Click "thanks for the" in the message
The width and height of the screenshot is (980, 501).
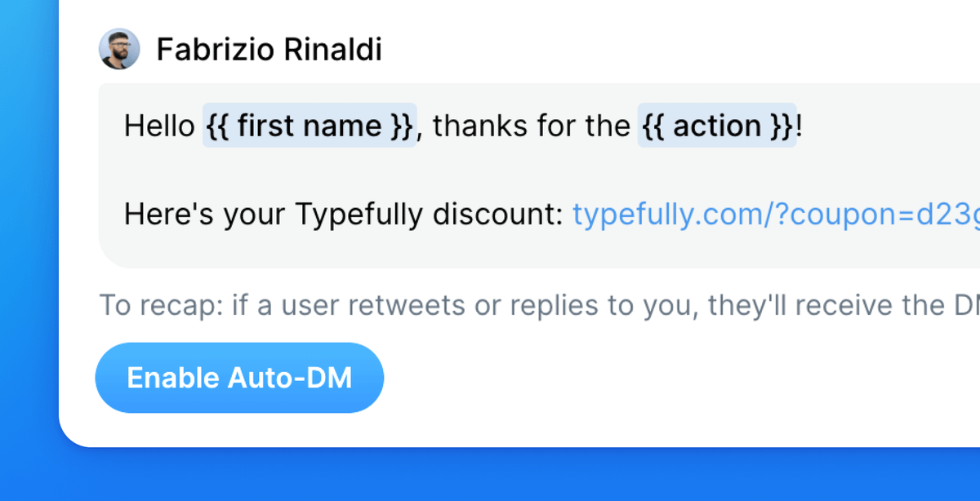531,126
